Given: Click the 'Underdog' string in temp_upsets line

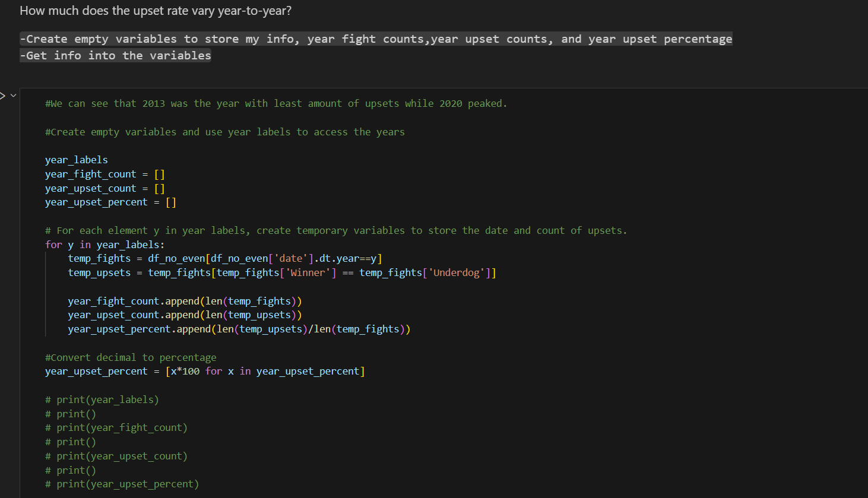Looking at the screenshot, I should click(456, 273).
